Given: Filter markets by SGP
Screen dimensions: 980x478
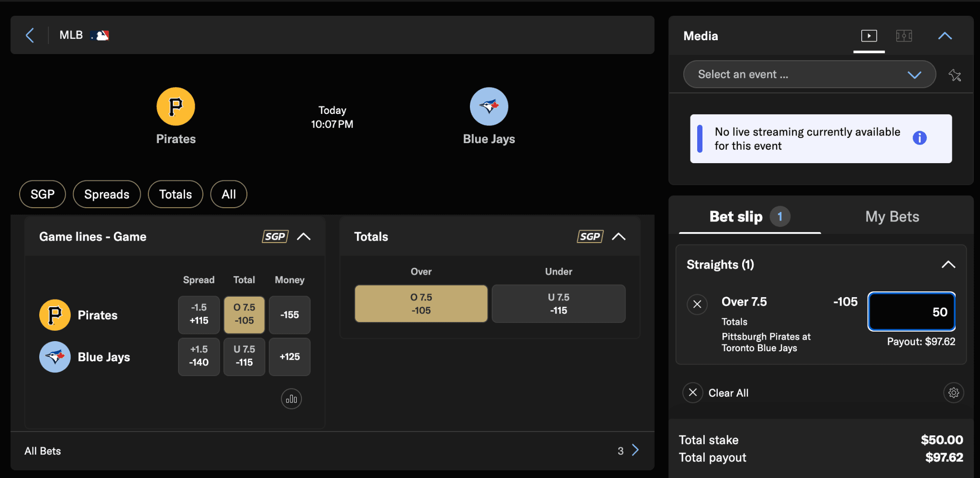Looking at the screenshot, I should point(43,194).
